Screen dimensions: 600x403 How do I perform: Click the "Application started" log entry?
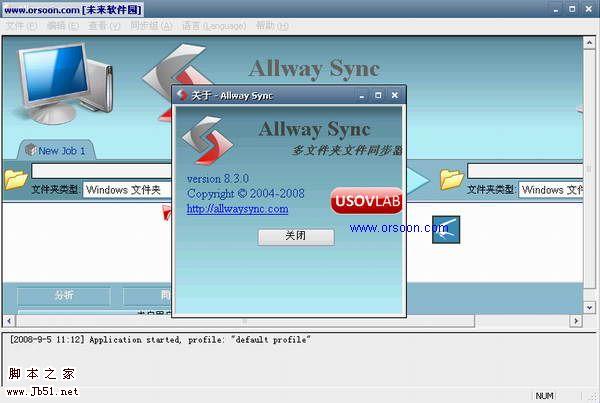pos(160,339)
